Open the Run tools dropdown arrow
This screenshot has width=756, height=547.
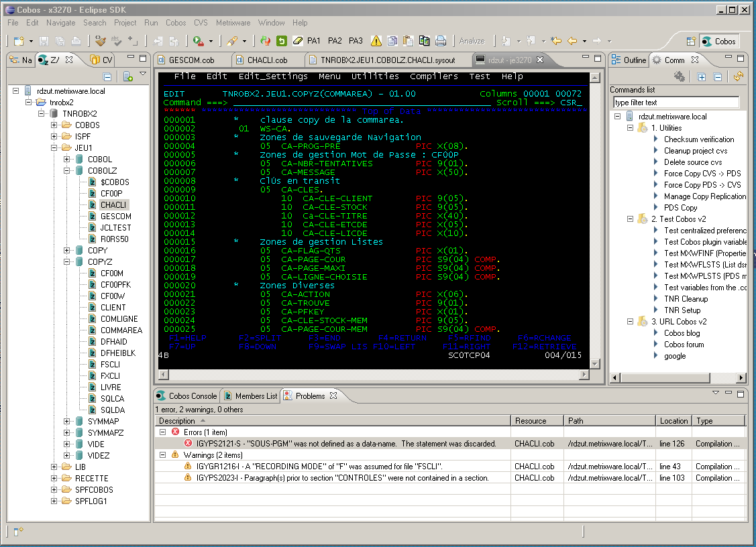211,42
